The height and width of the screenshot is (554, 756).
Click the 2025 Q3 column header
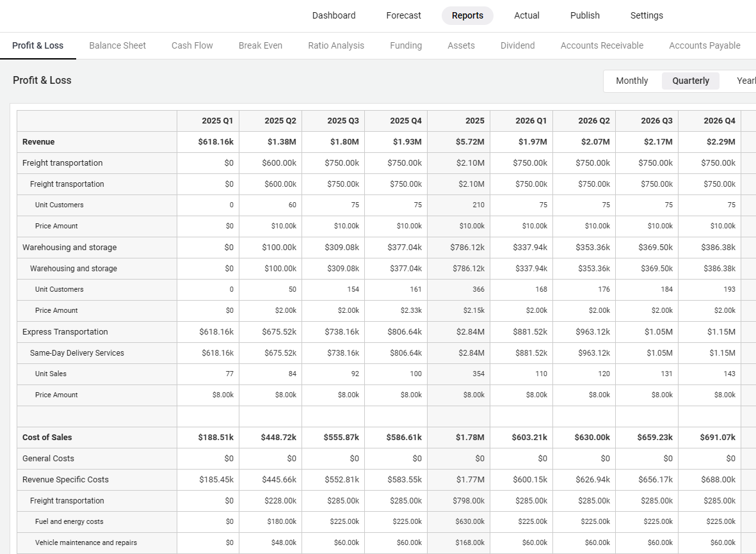point(334,121)
